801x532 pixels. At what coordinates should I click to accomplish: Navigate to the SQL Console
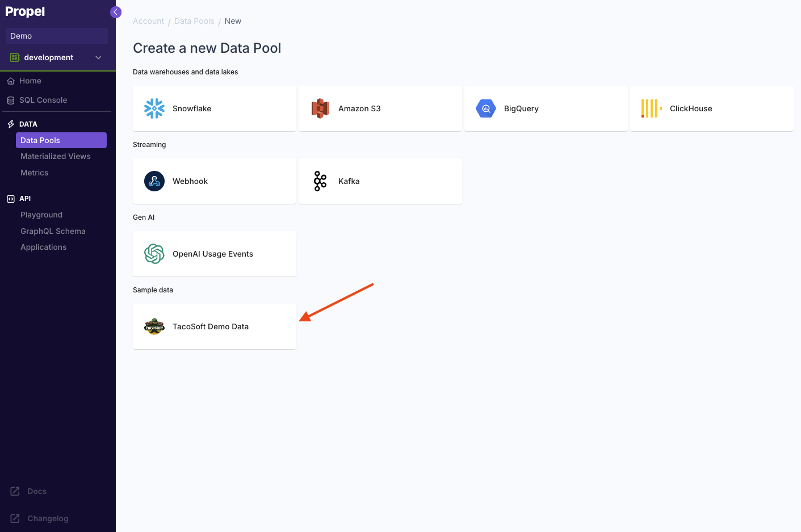(43, 99)
